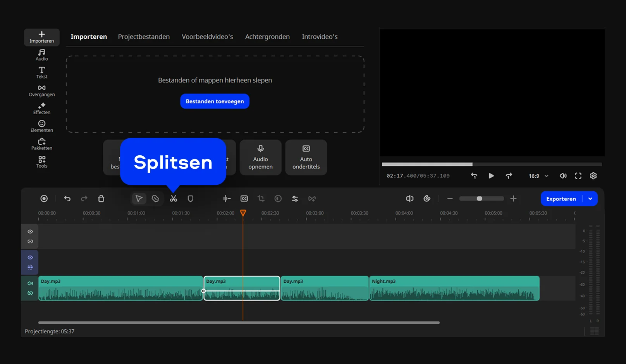Open player settings gear icon
The image size is (626, 364).
(593, 176)
